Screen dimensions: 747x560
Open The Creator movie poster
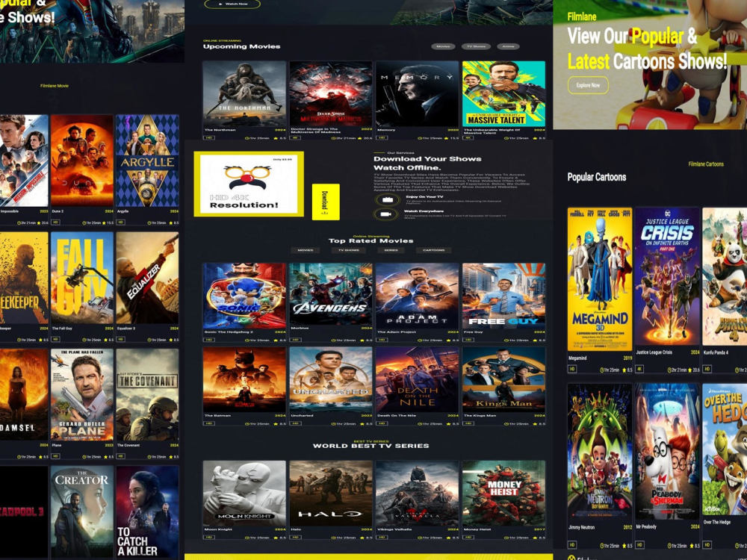pyautogui.click(x=82, y=512)
